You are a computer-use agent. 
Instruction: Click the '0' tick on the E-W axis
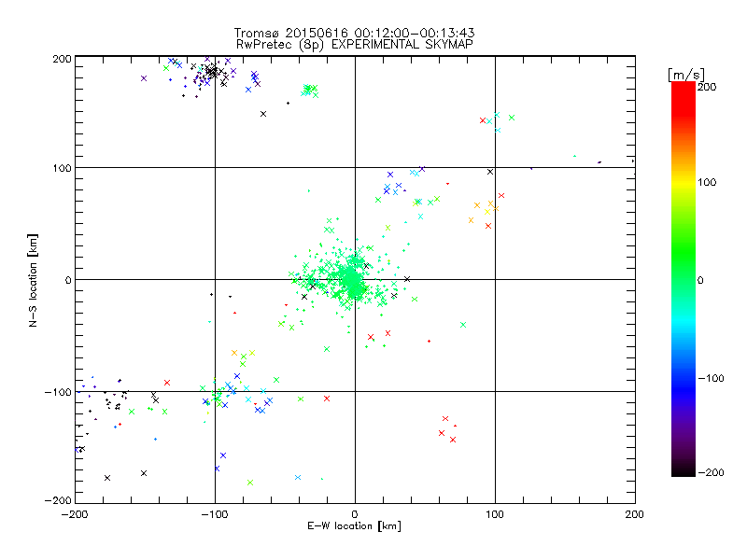(x=355, y=514)
